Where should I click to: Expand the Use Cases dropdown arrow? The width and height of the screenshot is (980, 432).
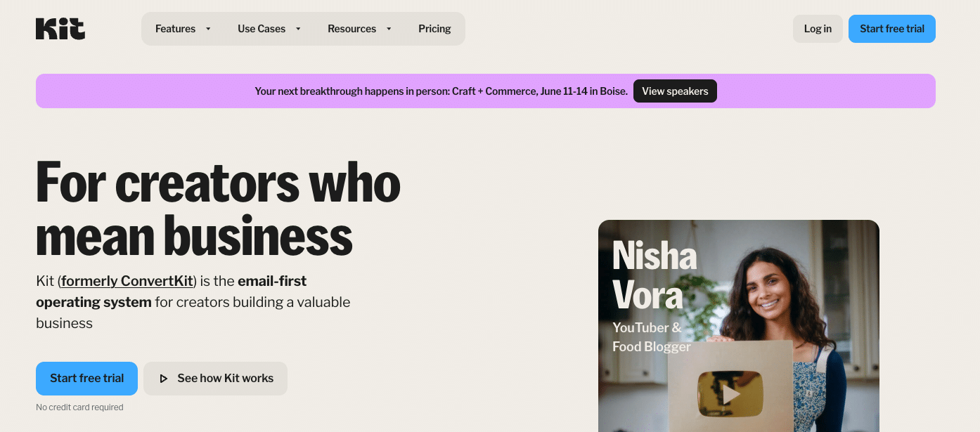pos(298,29)
